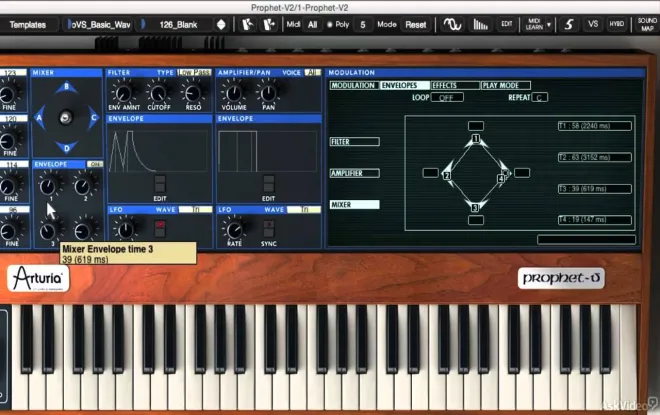Click mixer envelope knob 2

click(83, 186)
